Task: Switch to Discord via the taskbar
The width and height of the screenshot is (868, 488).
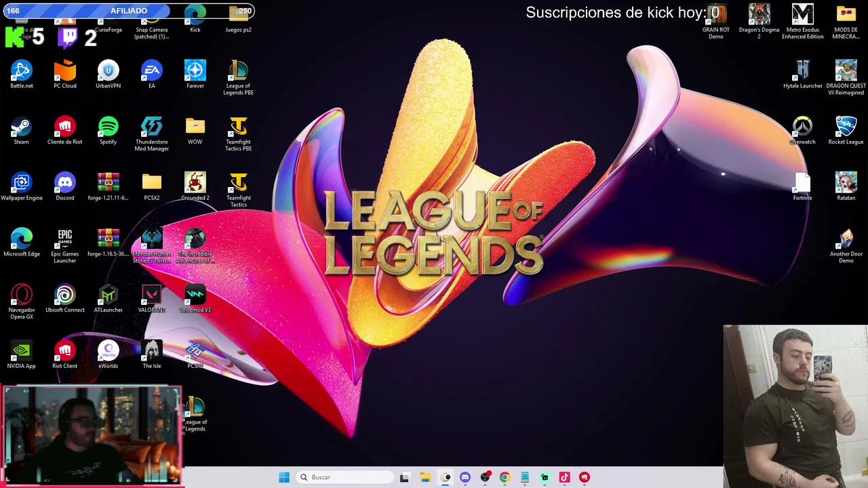Action: pos(465,477)
